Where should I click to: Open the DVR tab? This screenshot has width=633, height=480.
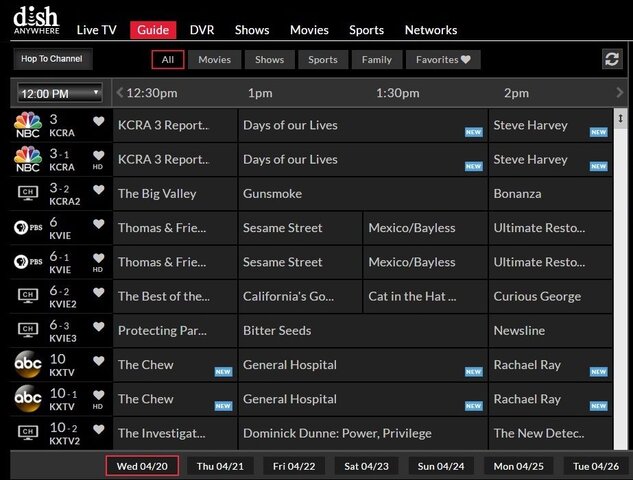coord(202,30)
